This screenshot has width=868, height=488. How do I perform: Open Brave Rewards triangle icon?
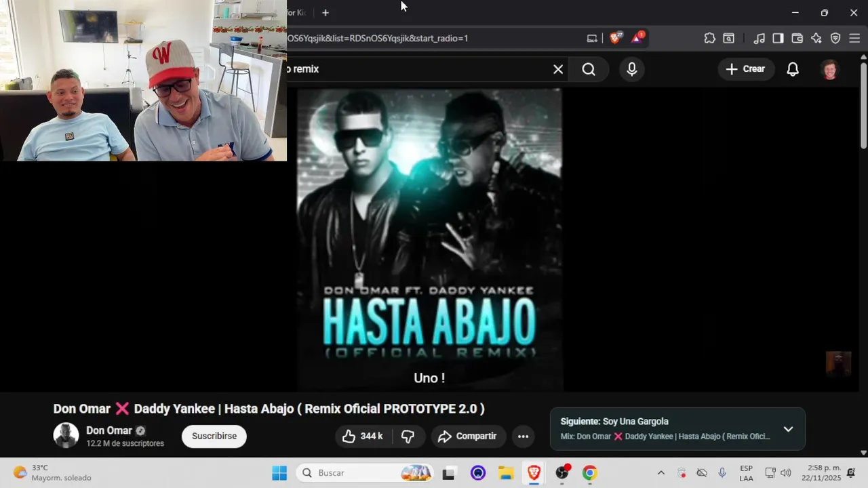pos(637,38)
